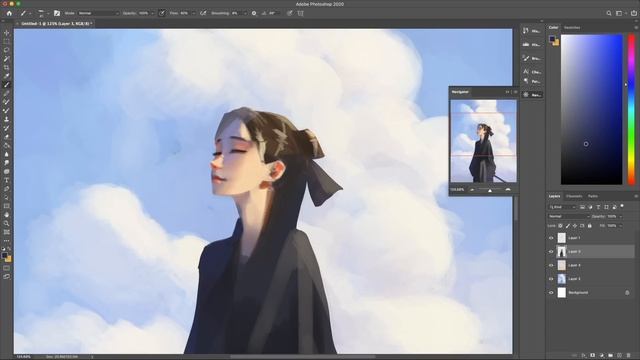Click the Navigator preview thumbnail

pos(483,141)
